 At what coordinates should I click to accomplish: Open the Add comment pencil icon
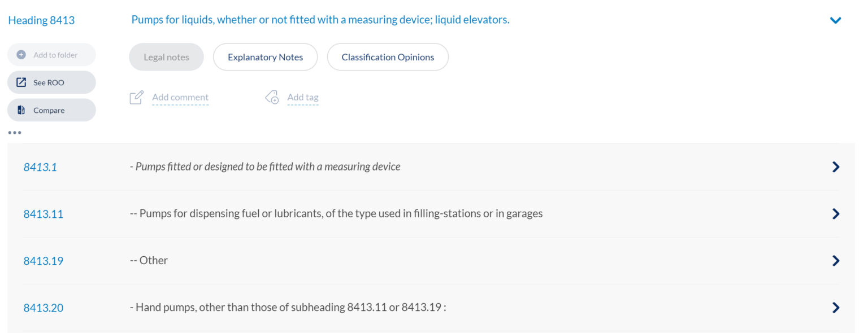click(x=136, y=97)
